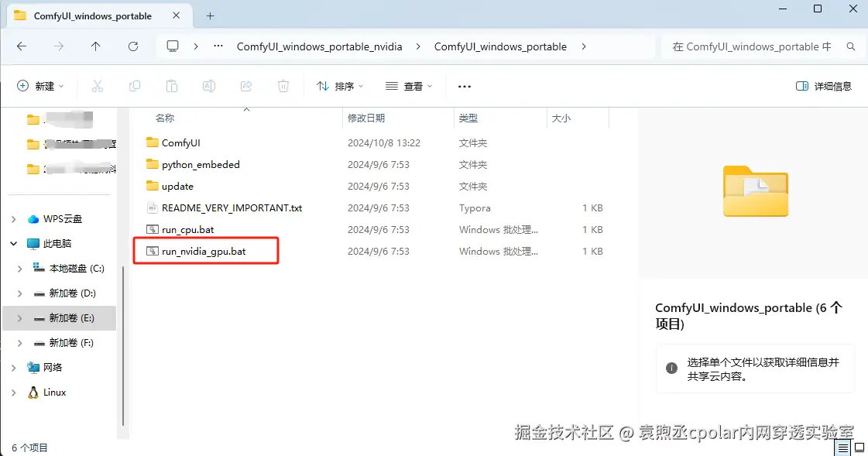
Task: Open the 查看 view dropdown
Action: [409, 86]
